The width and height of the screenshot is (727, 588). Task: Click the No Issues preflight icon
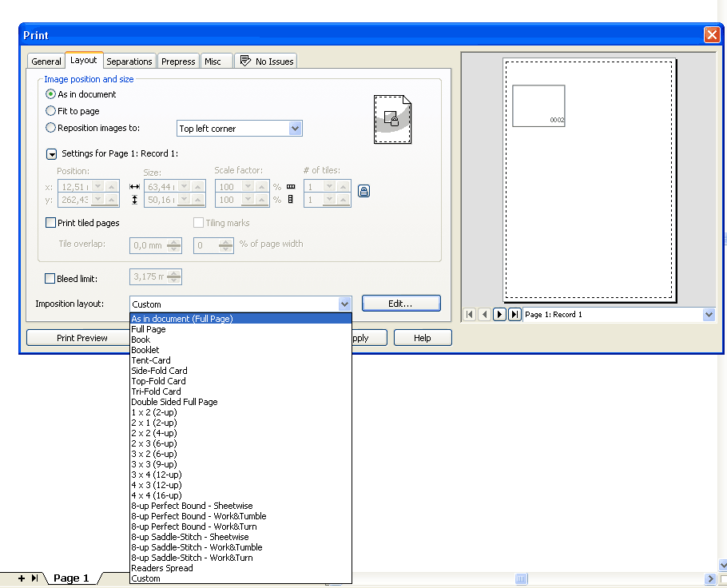[245, 61]
